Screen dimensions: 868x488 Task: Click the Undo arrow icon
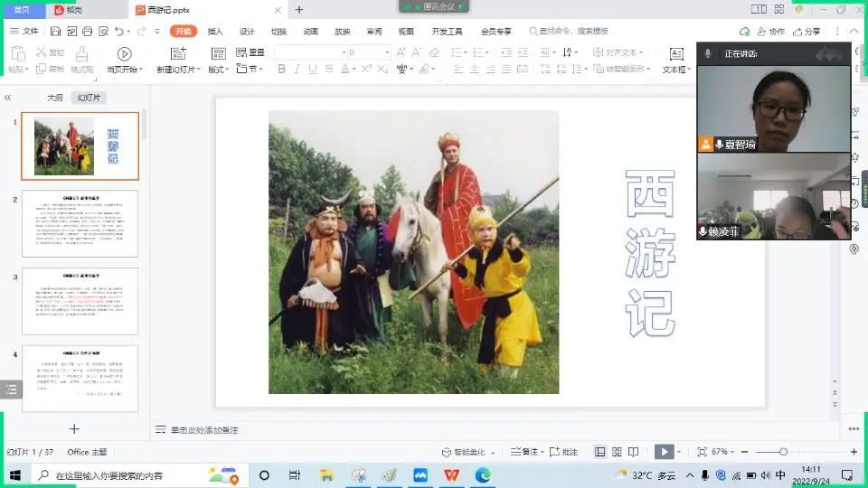coord(119,32)
